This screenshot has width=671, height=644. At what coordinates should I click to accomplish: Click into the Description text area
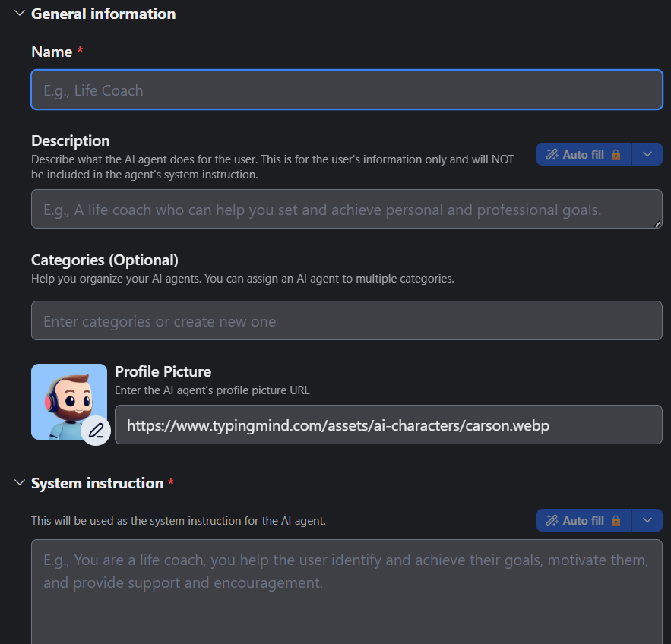click(347, 210)
